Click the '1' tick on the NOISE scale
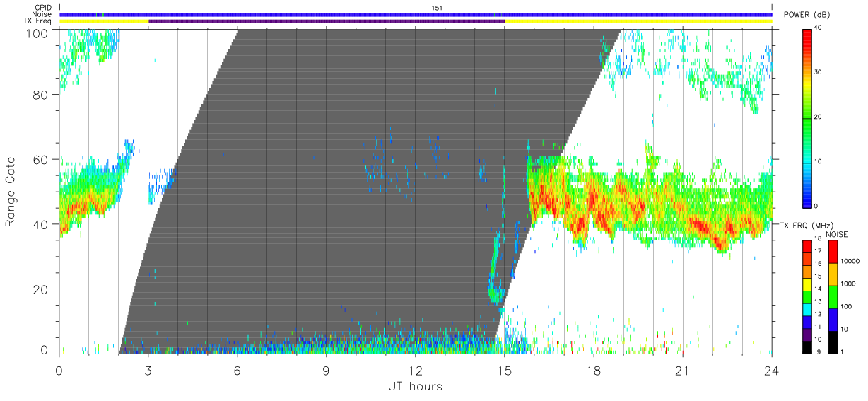 point(843,351)
